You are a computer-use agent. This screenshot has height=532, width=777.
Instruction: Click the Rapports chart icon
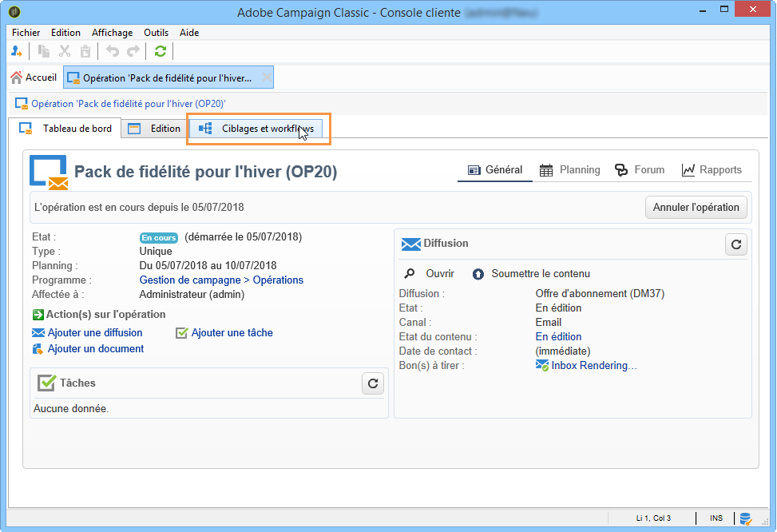(x=688, y=170)
